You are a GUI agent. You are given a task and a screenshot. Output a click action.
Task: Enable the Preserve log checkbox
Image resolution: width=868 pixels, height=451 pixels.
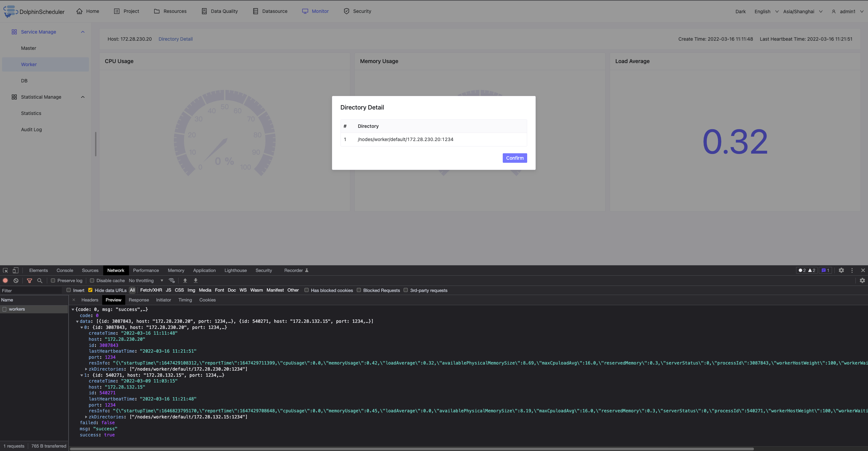coord(53,280)
